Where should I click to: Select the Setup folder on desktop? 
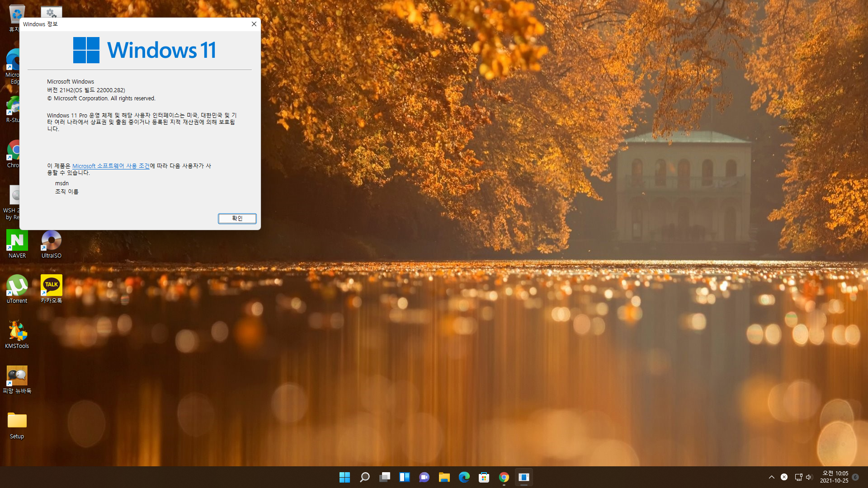17,425
